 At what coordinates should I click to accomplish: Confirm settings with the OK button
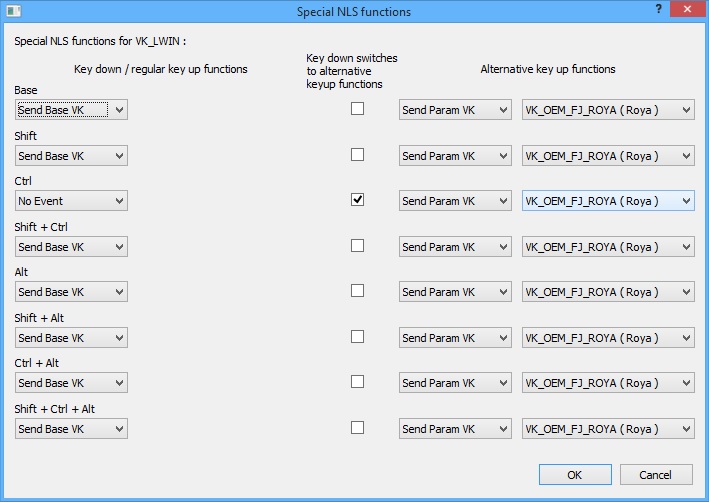pyautogui.click(x=575, y=475)
